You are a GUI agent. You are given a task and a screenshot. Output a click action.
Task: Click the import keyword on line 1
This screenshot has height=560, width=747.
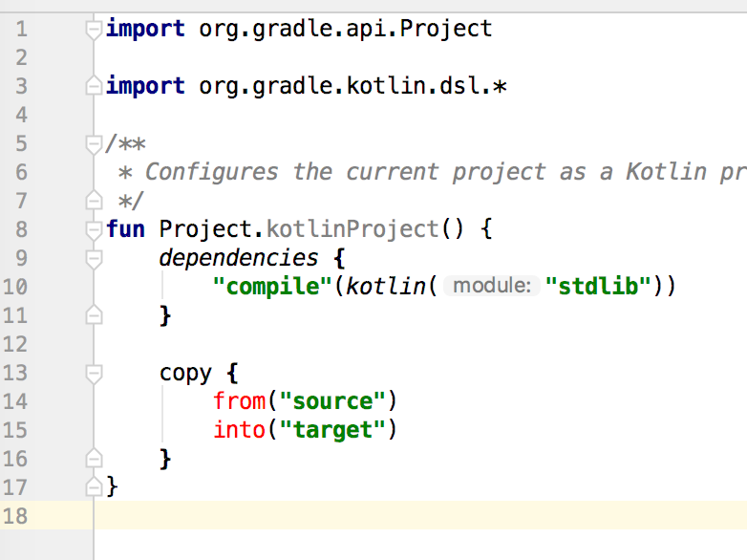(145, 29)
